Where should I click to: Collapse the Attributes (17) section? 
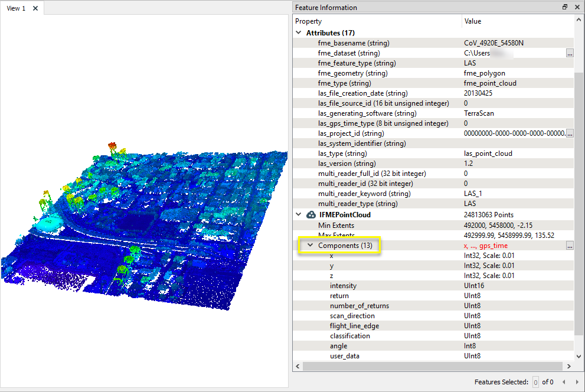[x=299, y=32]
